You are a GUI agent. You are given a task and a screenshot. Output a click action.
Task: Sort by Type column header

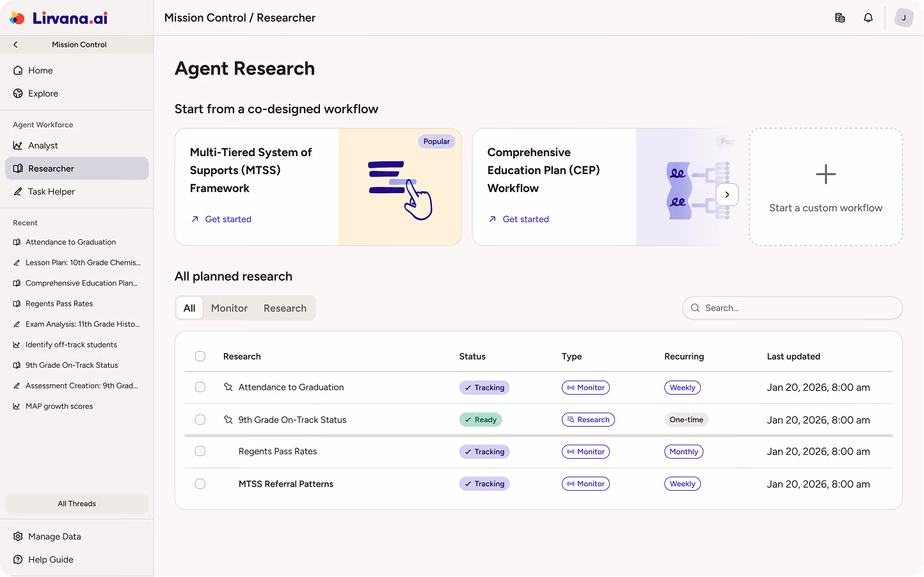click(571, 356)
